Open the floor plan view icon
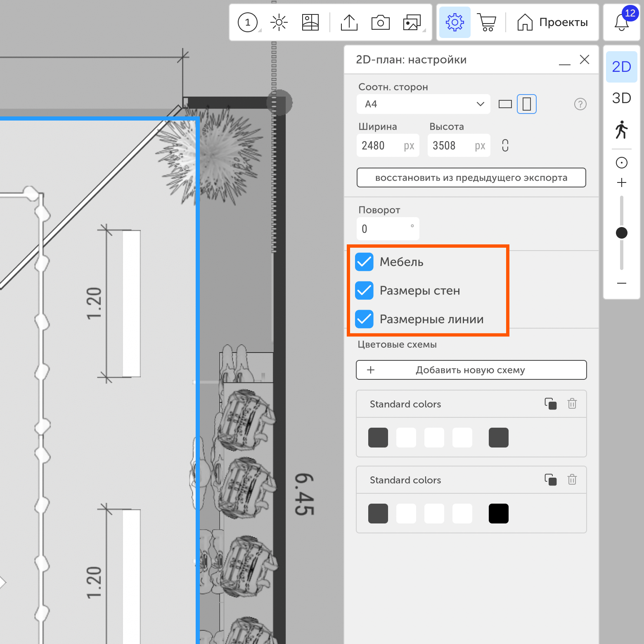This screenshot has height=644, width=644. pyautogui.click(x=310, y=22)
